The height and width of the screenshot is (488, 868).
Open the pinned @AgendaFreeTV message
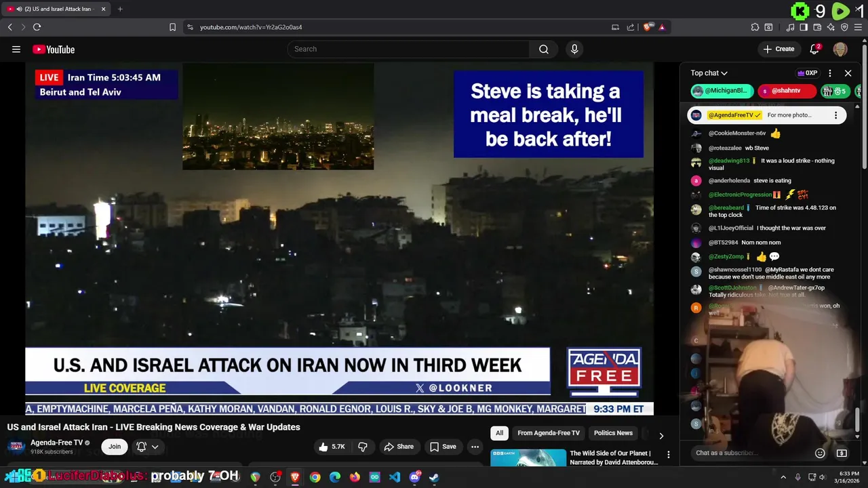coord(766,115)
